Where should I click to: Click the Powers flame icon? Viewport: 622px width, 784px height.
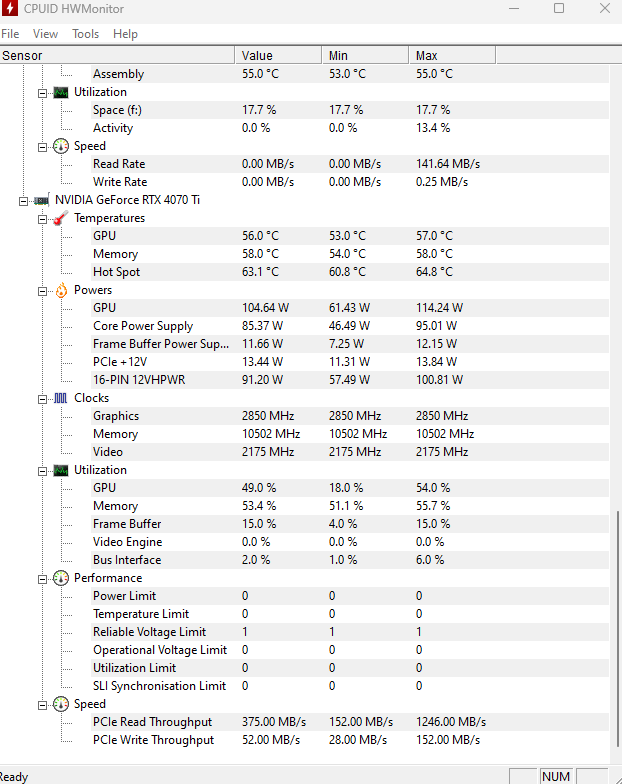click(61, 290)
